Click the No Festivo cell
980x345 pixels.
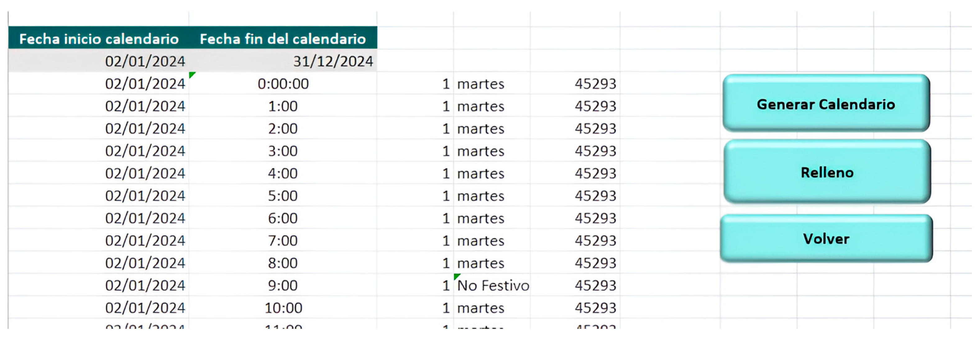493,285
